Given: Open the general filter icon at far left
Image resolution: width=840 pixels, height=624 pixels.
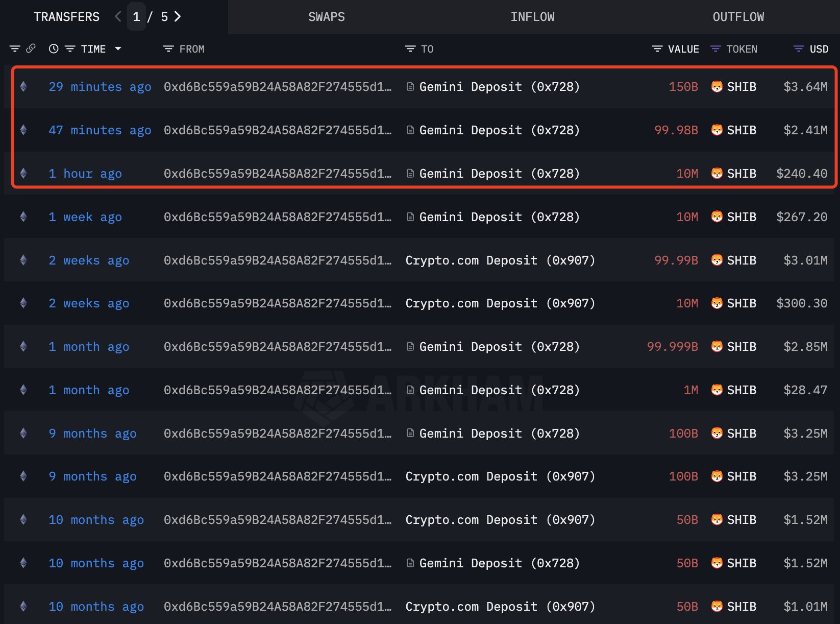Looking at the screenshot, I should [x=15, y=49].
